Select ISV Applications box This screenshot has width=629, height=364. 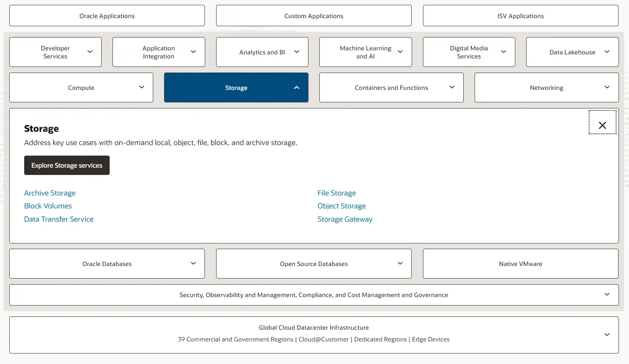(x=521, y=16)
